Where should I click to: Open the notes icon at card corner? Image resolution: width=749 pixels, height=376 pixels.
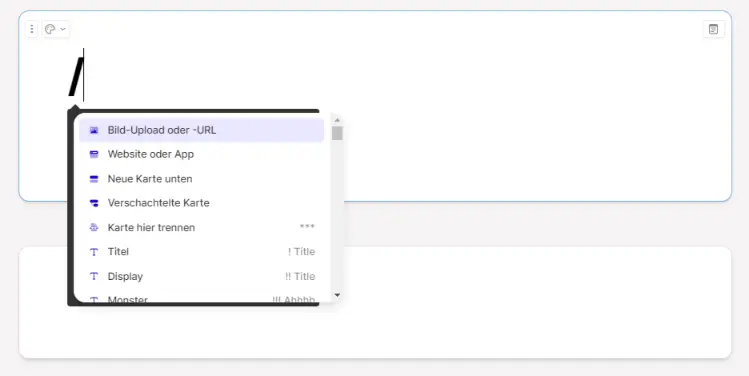tap(713, 30)
